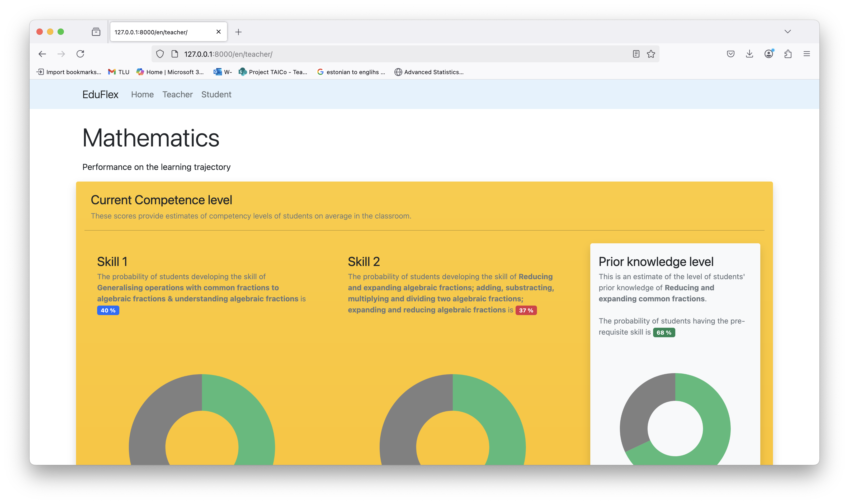The width and height of the screenshot is (849, 504).
Task: Reload the page with refresh icon
Action: click(80, 54)
